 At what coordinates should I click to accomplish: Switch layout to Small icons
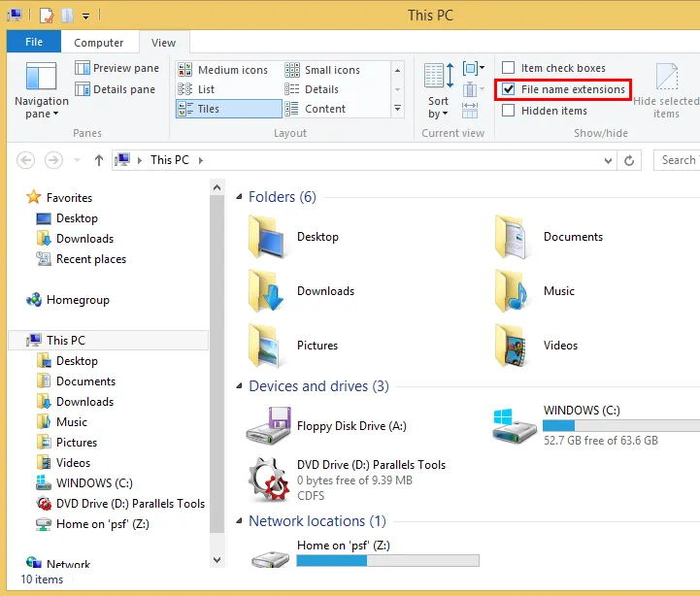322,70
